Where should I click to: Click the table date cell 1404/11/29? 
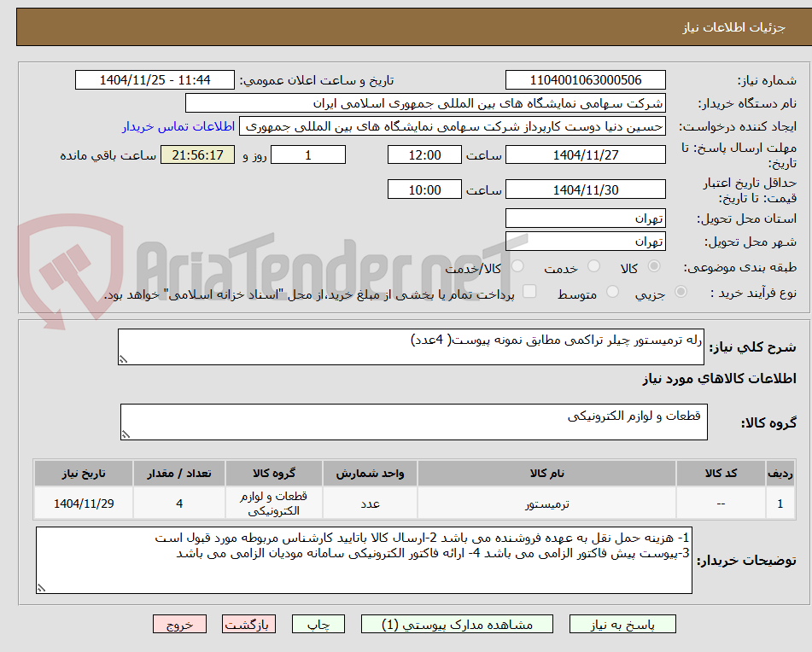click(84, 504)
